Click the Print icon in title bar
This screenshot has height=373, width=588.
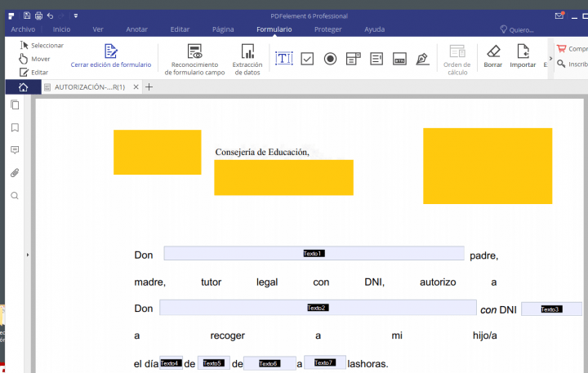tap(38, 16)
